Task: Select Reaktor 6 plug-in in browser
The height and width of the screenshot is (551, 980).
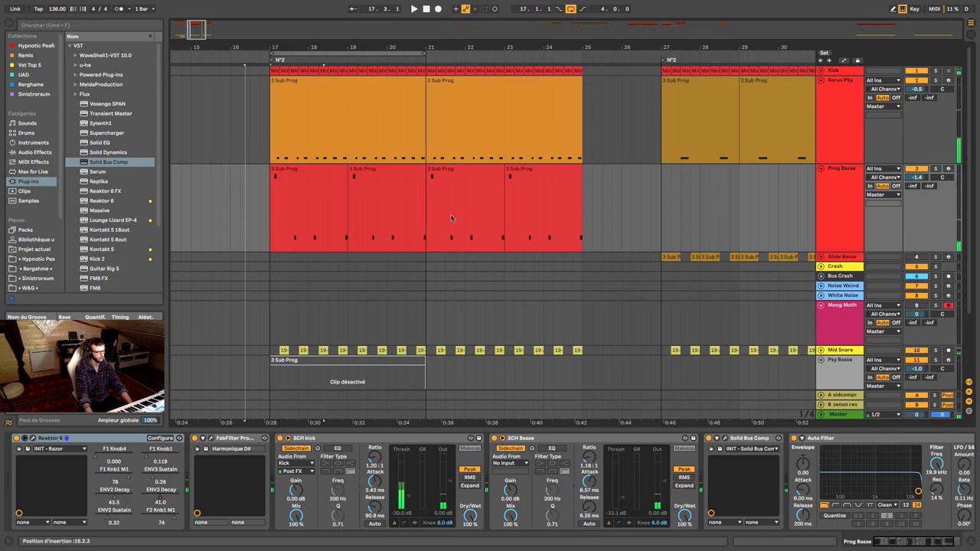Action: 101,201
